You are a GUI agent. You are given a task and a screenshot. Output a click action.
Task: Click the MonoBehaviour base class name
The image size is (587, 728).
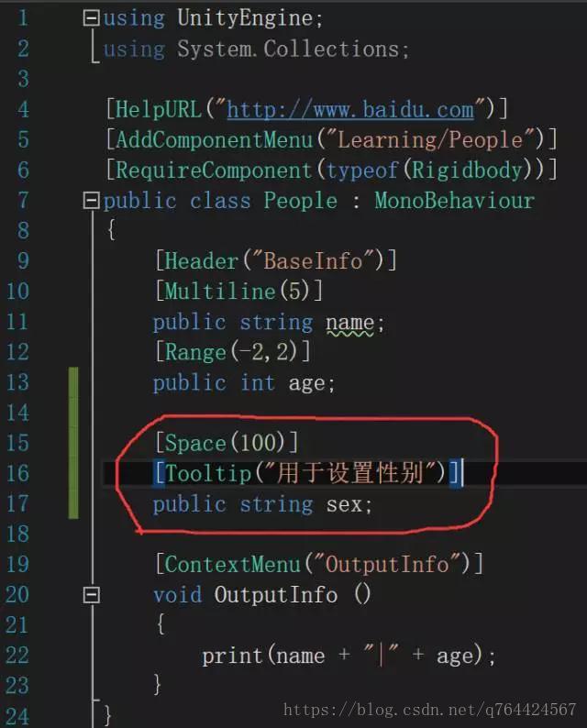pyautogui.click(x=455, y=201)
